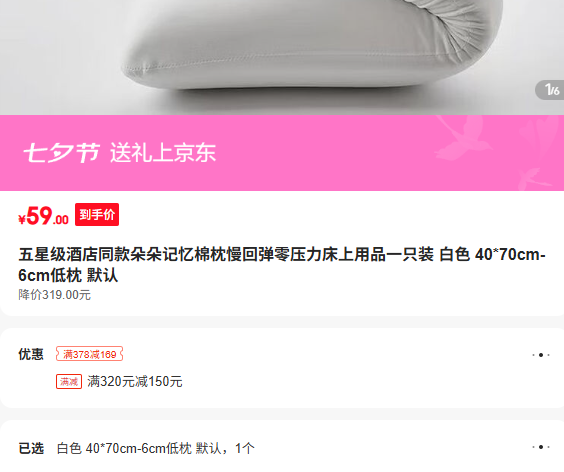Screen dimensions: 564x472
Task: Tap the 送礼上京东 banner text
Action: 163,153
